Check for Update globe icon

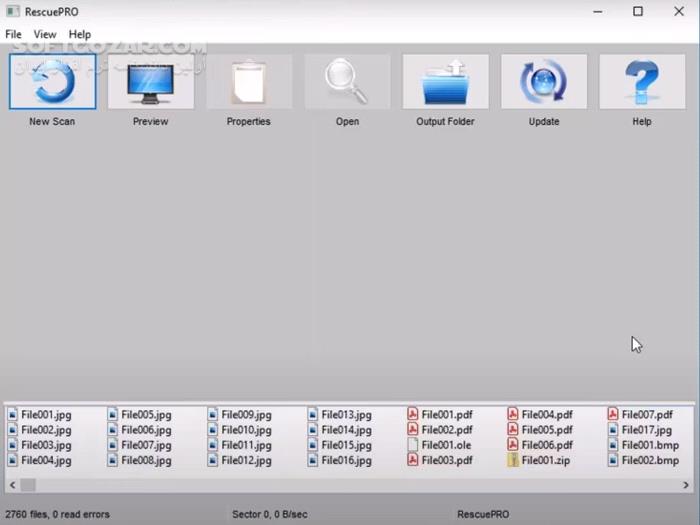(544, 82)
